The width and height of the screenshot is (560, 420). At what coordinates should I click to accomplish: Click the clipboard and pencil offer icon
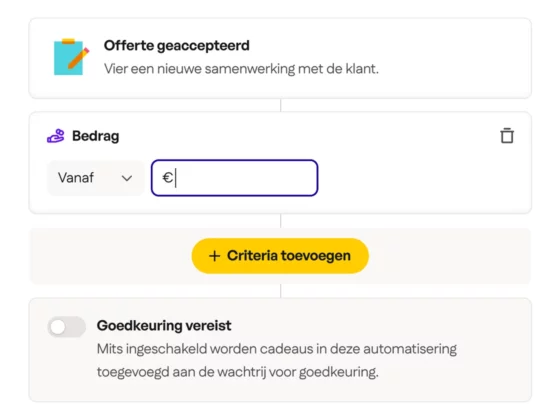(71, 57)
